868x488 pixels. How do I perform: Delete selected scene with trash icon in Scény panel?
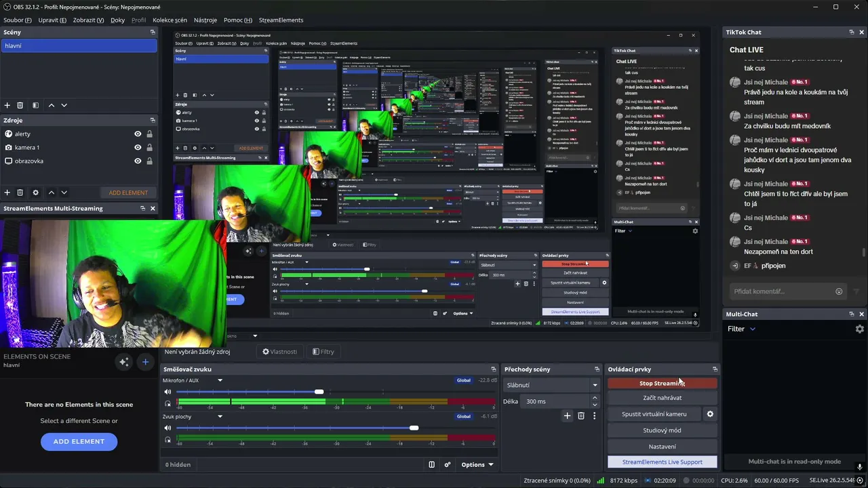[20, 105]
